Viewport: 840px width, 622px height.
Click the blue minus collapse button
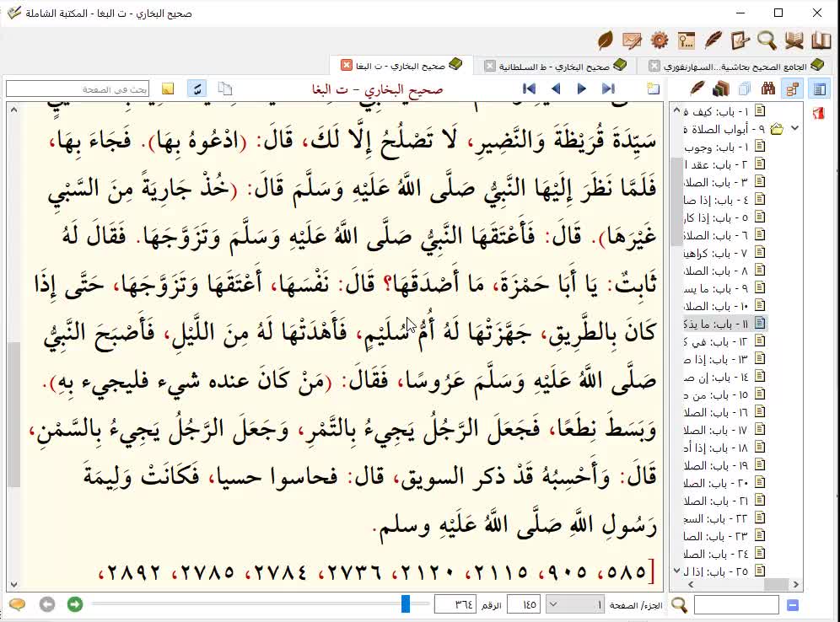click(793, 605)
